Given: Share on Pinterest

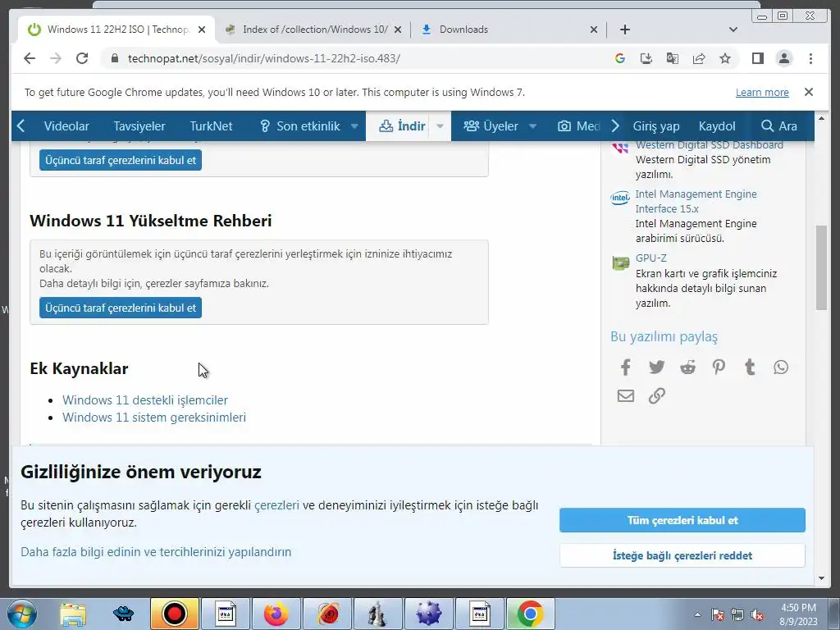Looking at the screenshot, I should 719,367.
